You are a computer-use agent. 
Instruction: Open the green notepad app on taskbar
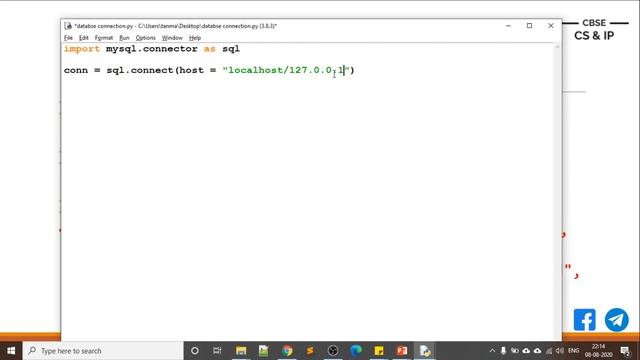point(264,351)
